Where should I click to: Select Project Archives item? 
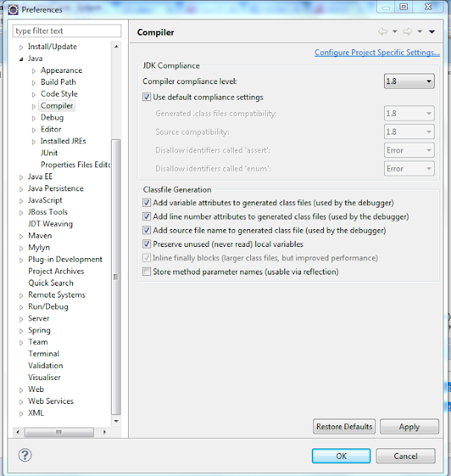(x=56, y=271)
